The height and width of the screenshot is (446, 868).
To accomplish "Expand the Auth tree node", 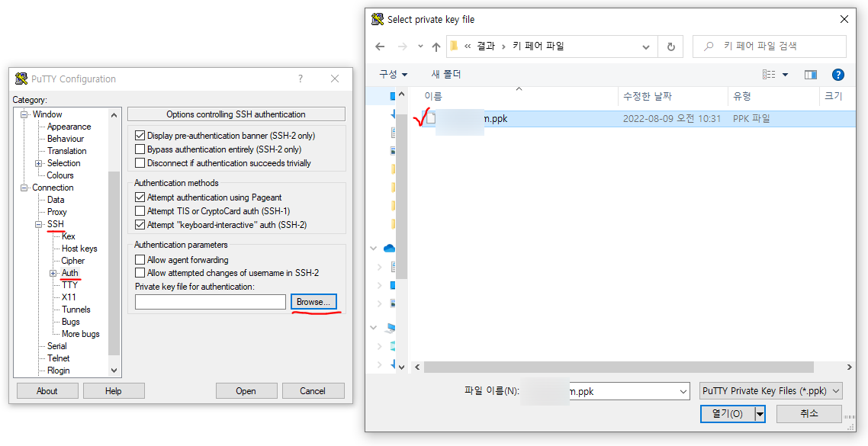I will pos(53,273).
